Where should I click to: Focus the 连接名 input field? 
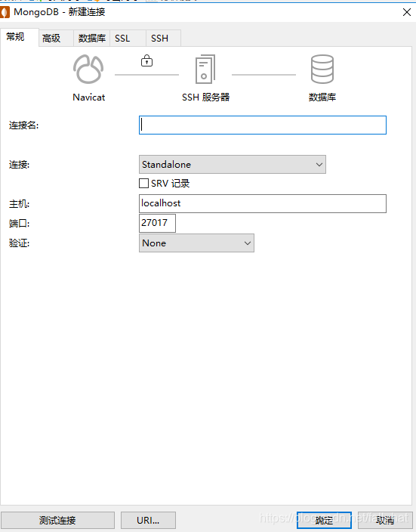tap(263, 125)
